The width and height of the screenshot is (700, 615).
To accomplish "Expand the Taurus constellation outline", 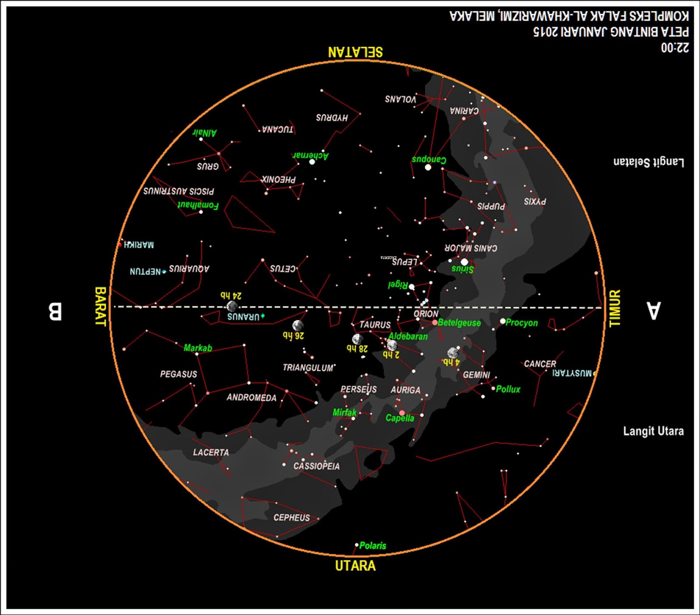I will [375, 325].
